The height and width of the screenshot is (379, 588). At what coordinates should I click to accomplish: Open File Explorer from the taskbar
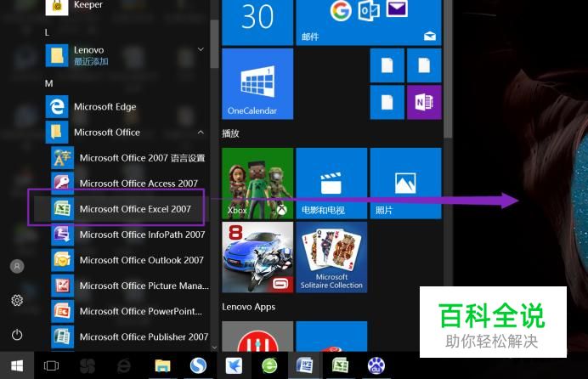162,365
